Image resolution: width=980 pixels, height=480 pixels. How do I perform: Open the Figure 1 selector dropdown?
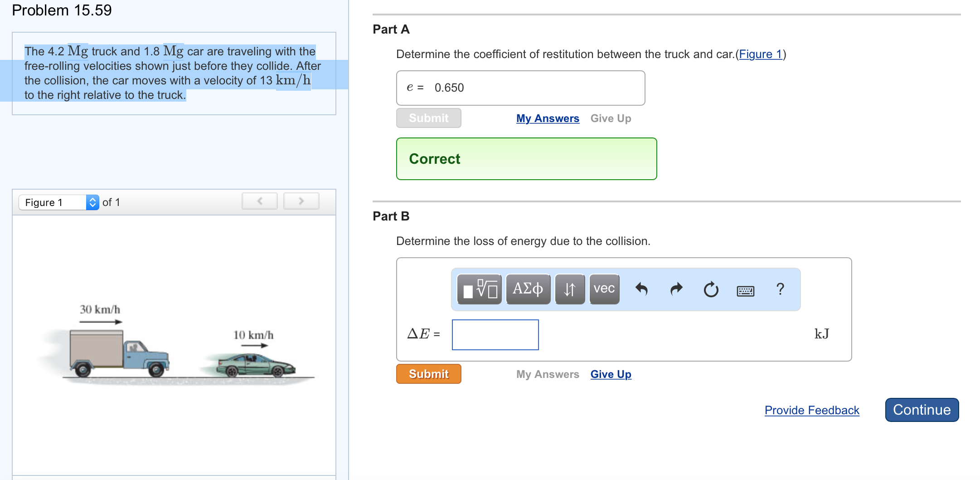[59, 202]
